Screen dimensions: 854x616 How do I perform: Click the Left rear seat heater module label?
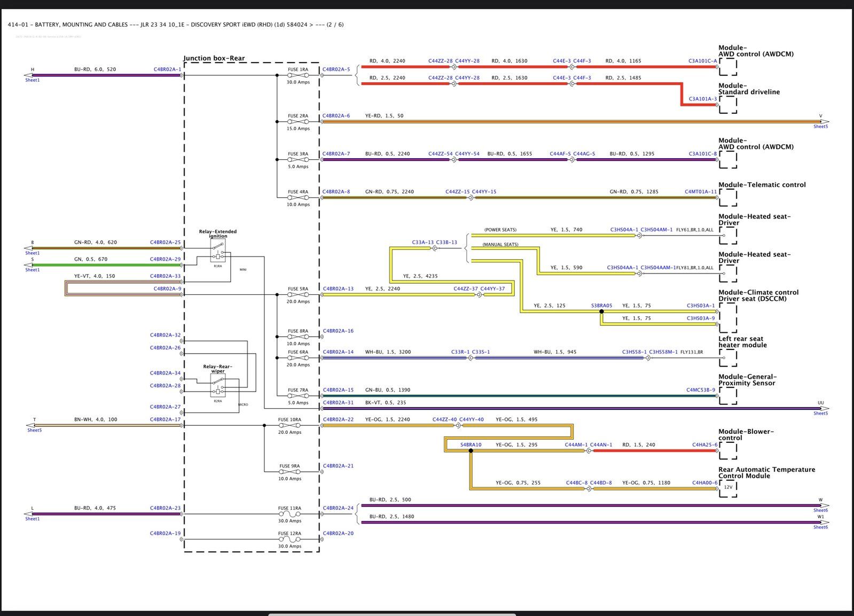point(742,342)
